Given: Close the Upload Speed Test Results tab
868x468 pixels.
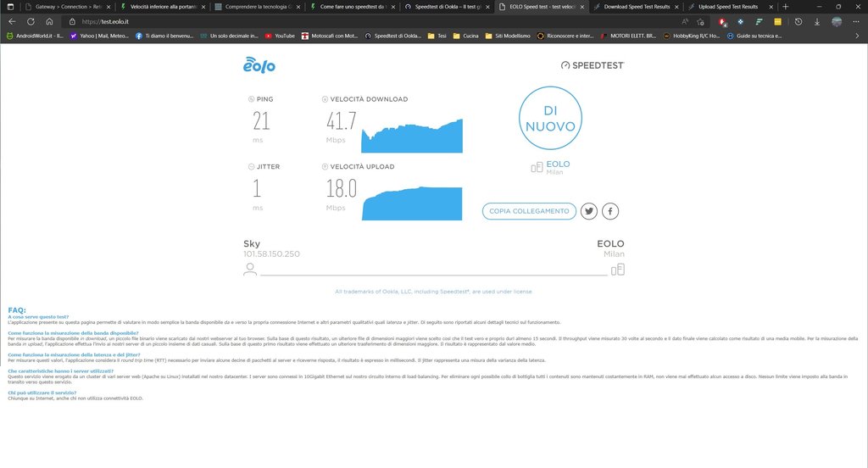Looking at the screenshot, I should click(771, 7).
